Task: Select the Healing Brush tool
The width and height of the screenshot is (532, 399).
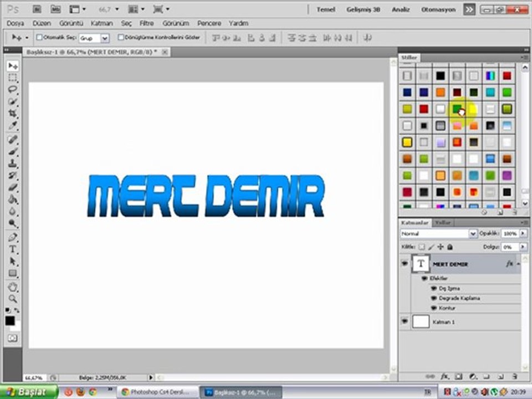Action: pos(13,140)
